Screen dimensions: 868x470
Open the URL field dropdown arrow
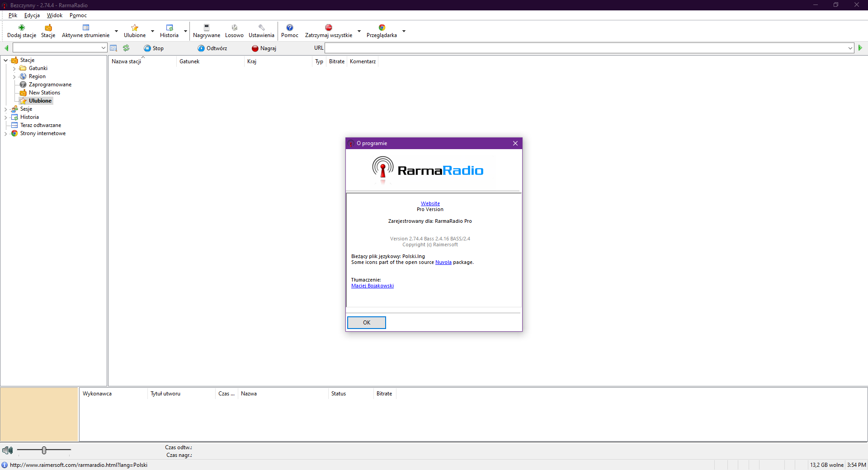tap(850, 48)
